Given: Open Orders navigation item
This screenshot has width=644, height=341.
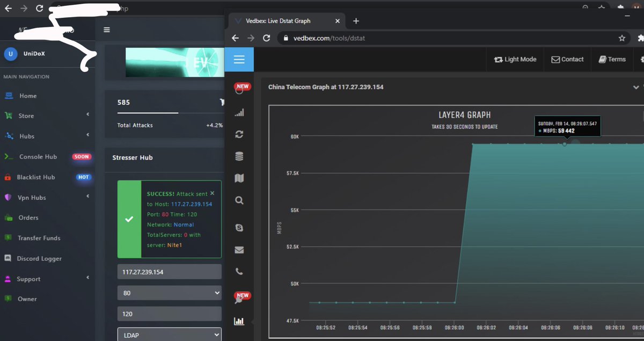Looking at the screenshot, I should [x=28, y=217].
